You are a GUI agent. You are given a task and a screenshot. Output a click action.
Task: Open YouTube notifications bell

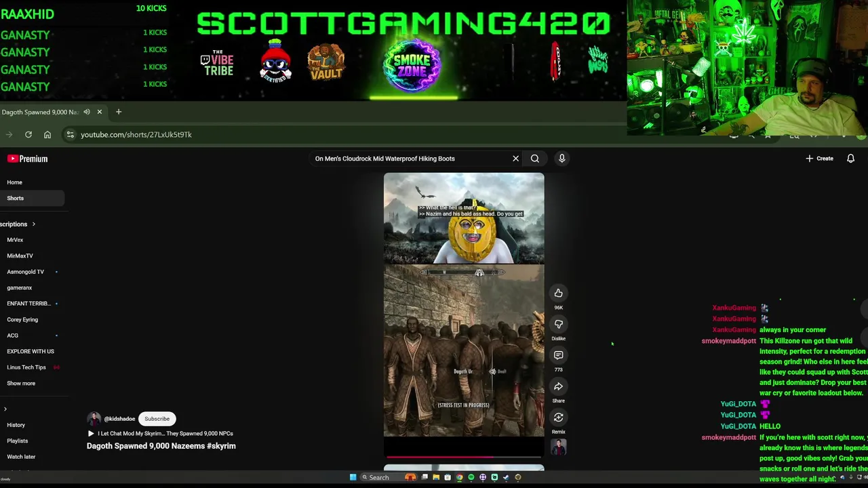coord(850,159)
